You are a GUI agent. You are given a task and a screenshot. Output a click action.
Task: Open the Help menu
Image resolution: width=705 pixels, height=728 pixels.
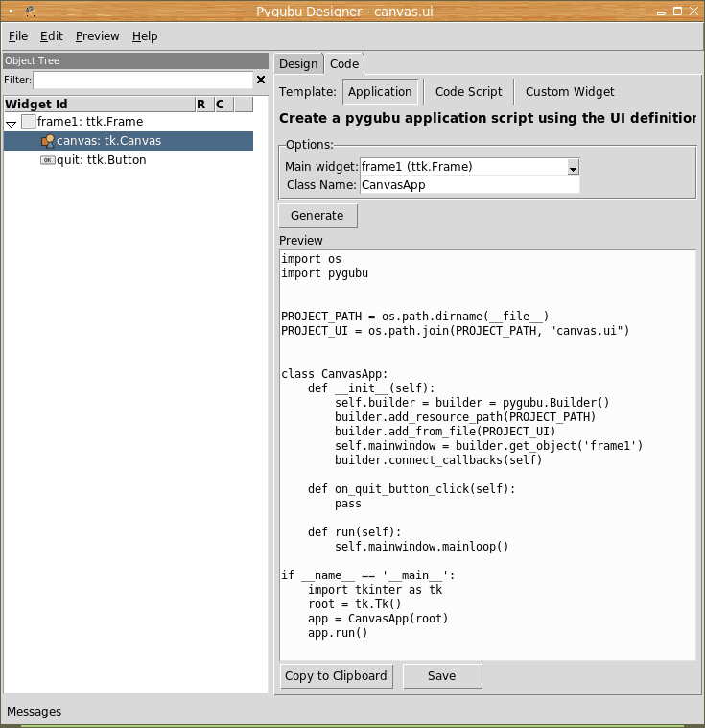145,36
